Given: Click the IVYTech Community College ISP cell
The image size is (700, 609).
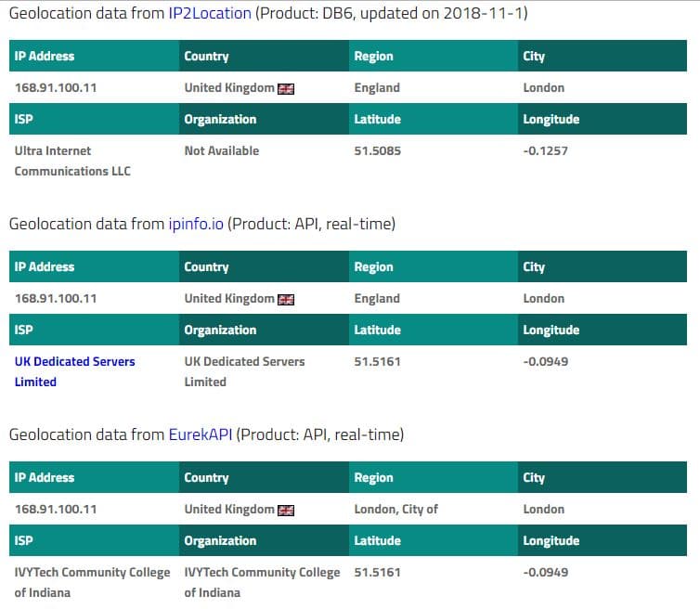Looking at the screenshot, I should [92, 582].
